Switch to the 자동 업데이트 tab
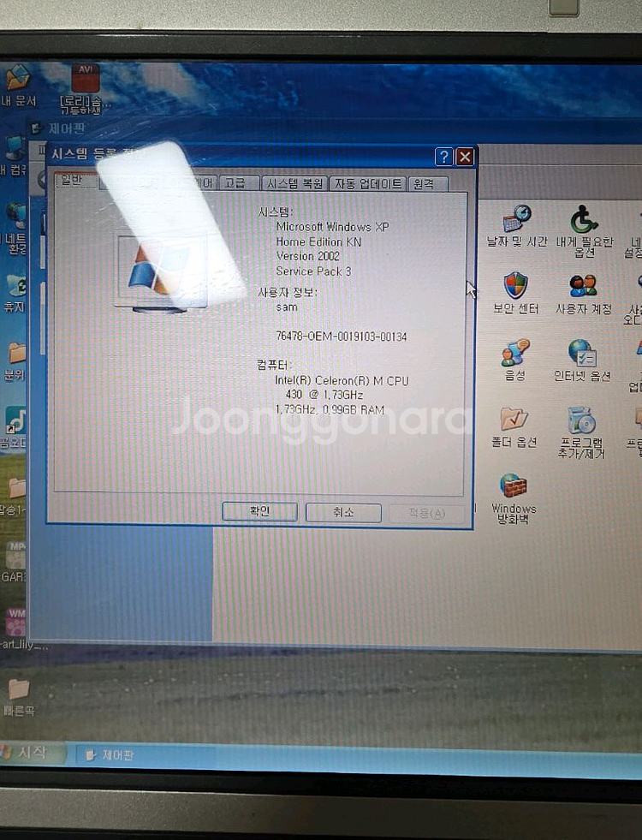This screenshot has width=642, height=840. click(368, 184)
